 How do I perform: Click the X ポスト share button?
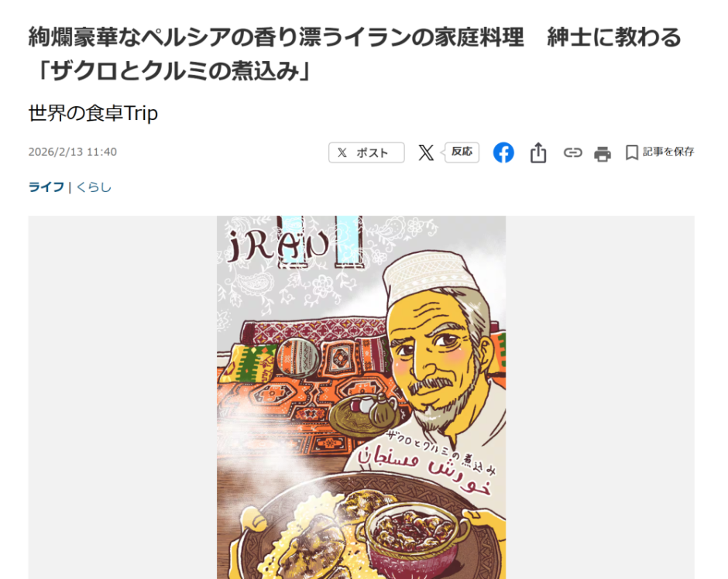tap(366, 152)
